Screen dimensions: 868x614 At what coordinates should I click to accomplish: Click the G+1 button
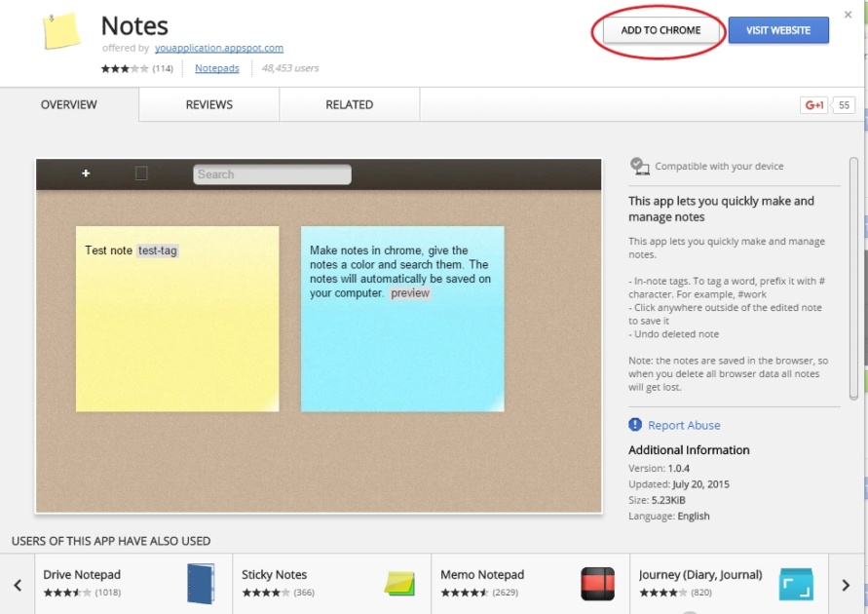click(x=813, y=105)
